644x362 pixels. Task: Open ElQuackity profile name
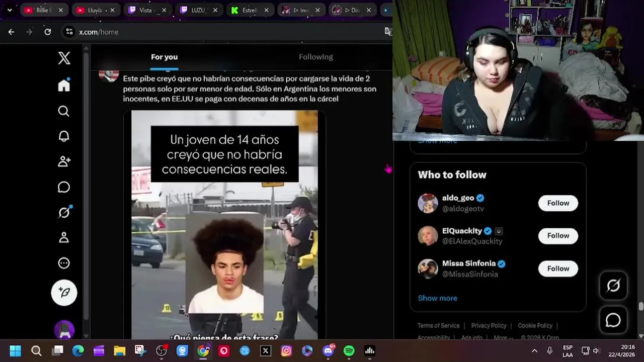coord(462,231)
